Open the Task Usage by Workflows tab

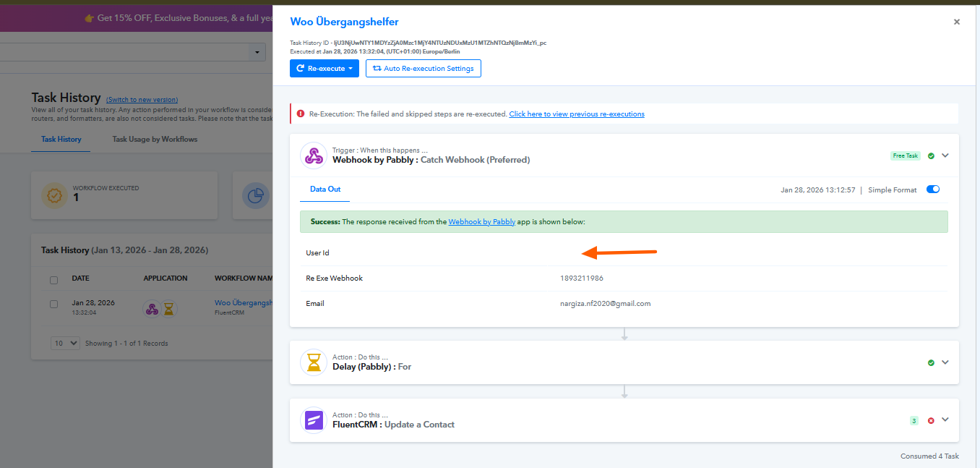coord(155,139)
